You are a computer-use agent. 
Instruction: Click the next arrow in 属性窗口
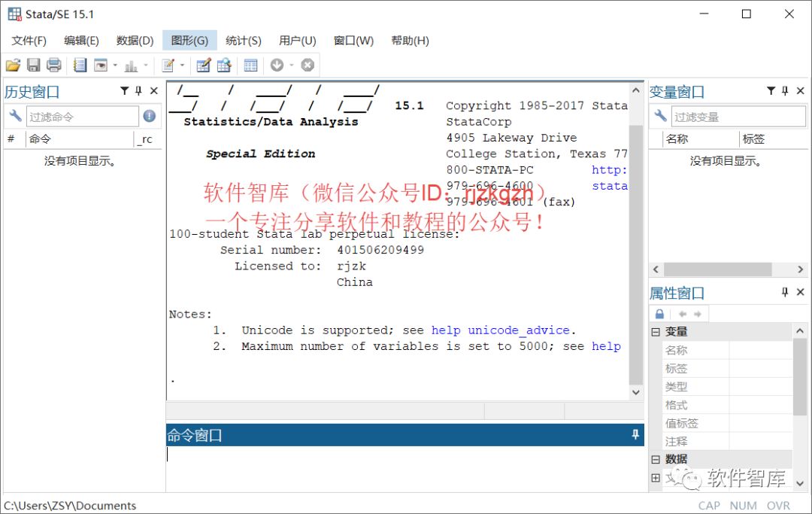click(x=698, y=314)
